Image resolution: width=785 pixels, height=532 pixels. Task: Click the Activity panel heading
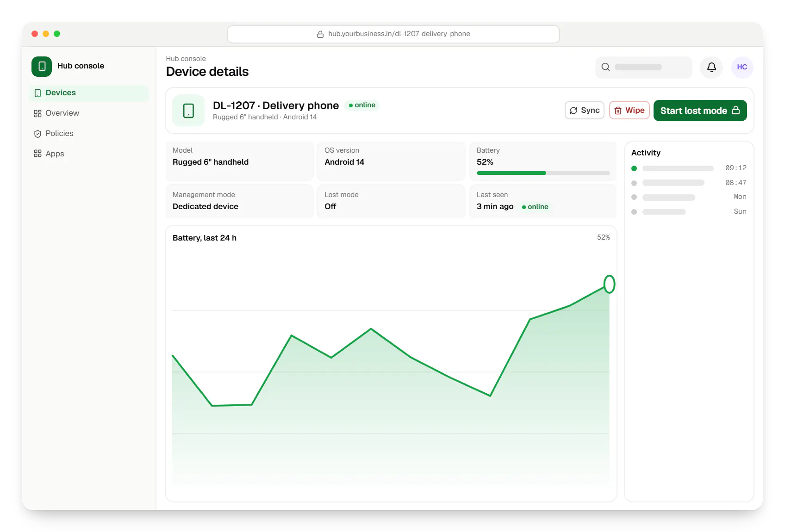(646, 153)
